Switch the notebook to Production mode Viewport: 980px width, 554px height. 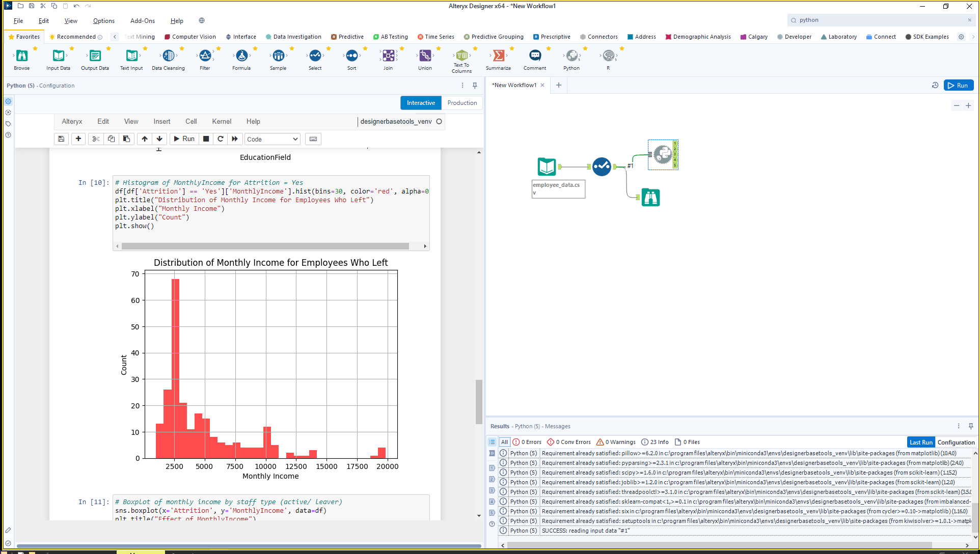tap(461, 102)
